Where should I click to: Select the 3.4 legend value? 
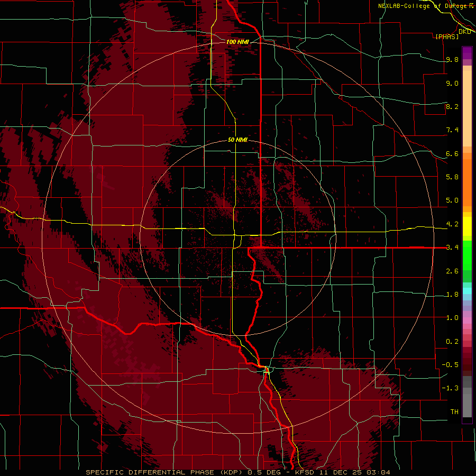(x=452, y=248)
